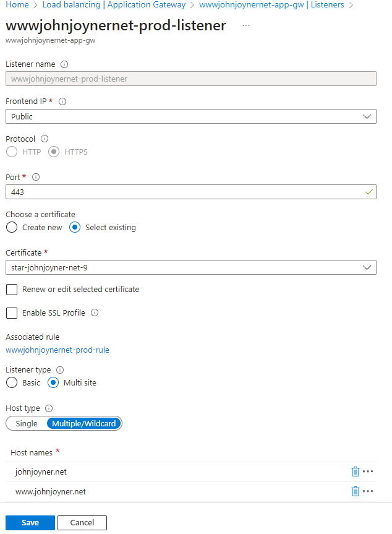This screenshot has width=392, height=534.
Task: Open more options for johnjoyner.net row
Action: 369,472
